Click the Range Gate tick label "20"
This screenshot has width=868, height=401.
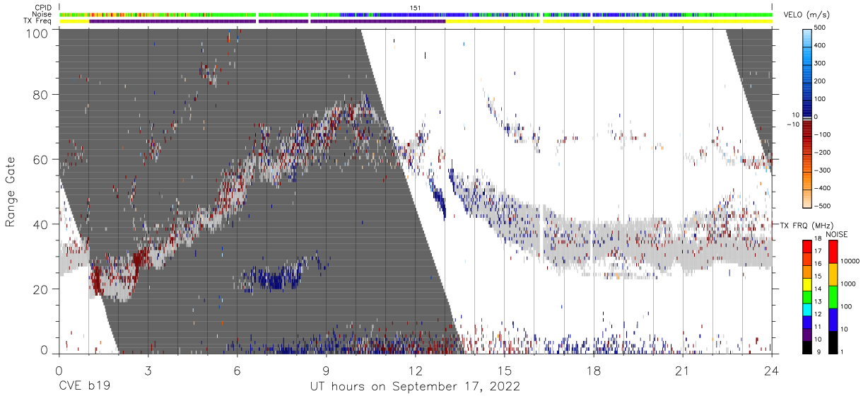(x=41, y=289)
